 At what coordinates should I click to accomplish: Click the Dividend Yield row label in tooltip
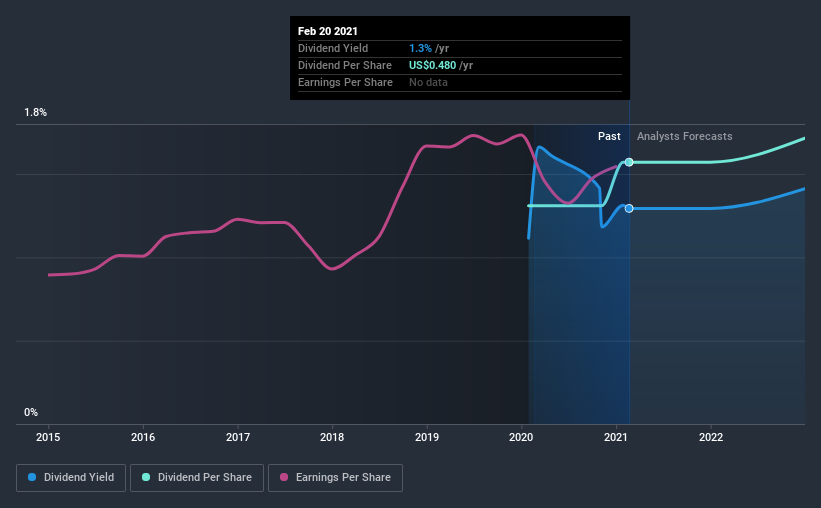333,48
